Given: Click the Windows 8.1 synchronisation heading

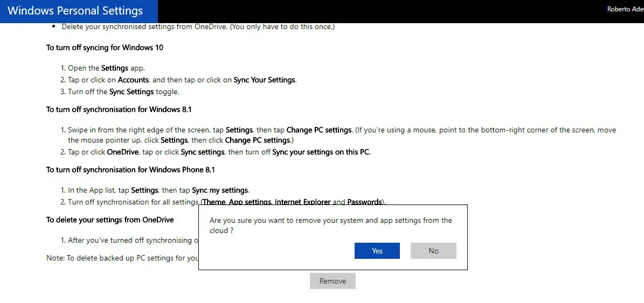Looking at the screenshot, I should [x=119, y=109].
